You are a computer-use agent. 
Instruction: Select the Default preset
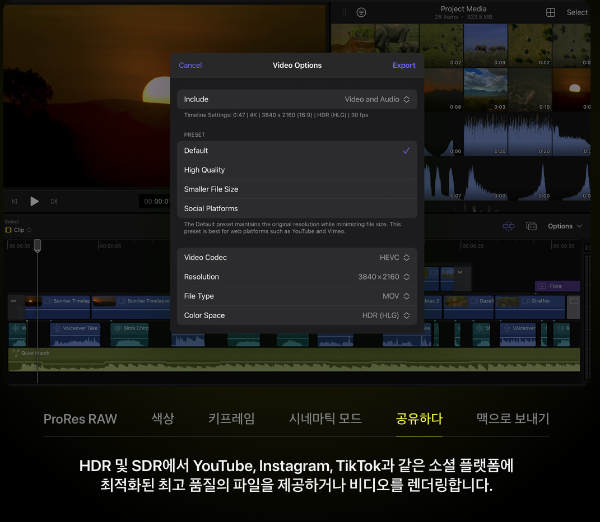(297, 151)
